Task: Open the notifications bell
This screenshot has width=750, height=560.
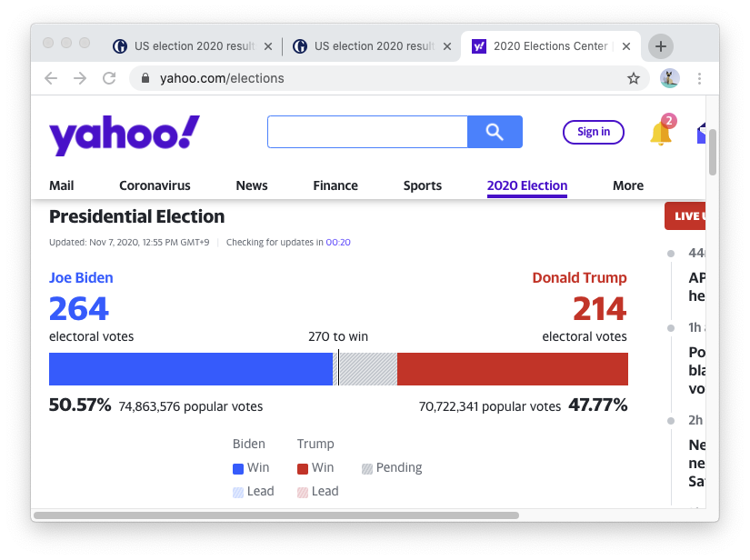Action: click(660, 133)
